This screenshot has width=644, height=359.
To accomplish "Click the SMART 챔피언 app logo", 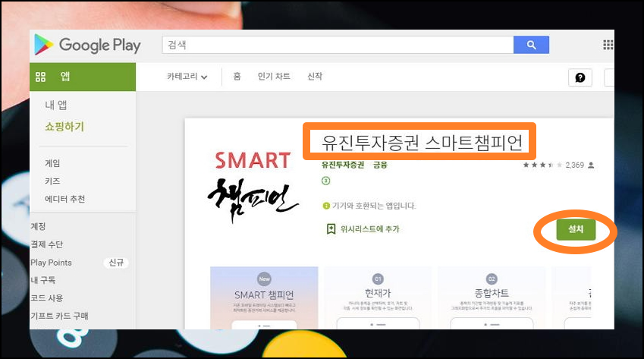I will coord(253,187).
